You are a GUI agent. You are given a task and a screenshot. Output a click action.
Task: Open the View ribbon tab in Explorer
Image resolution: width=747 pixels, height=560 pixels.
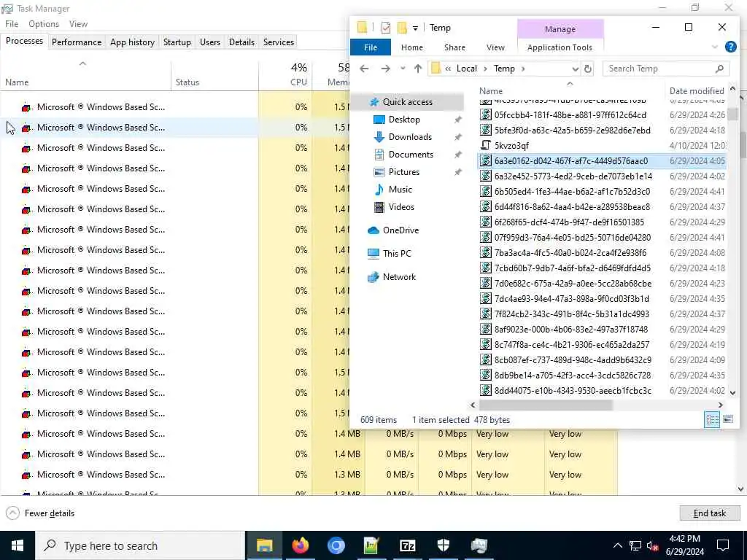(495, 47)
